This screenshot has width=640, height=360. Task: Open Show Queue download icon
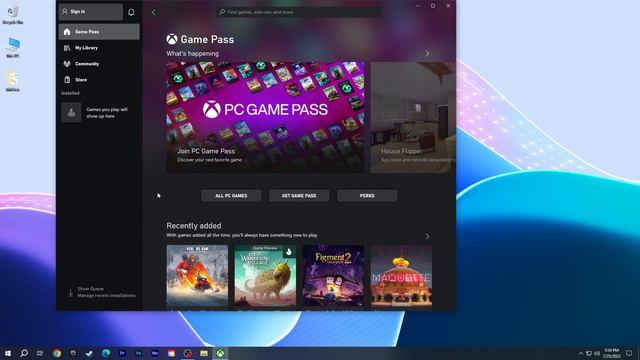click(70, 292)
